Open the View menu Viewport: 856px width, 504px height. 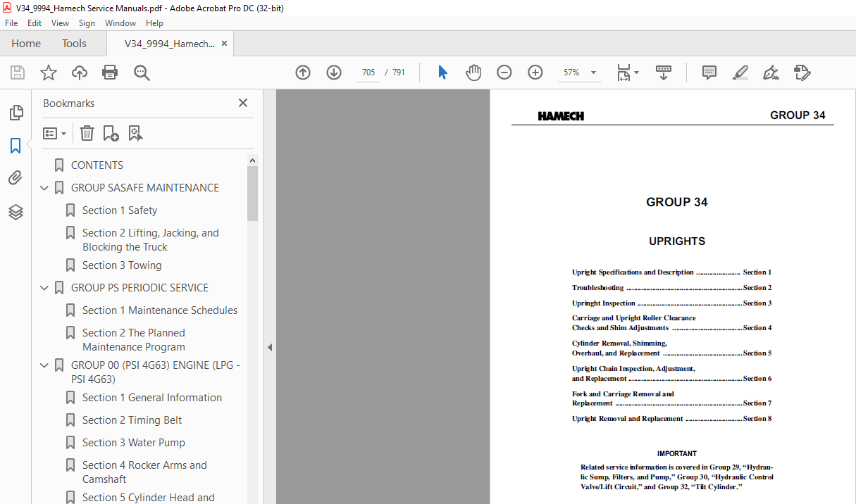click(60, 23)
